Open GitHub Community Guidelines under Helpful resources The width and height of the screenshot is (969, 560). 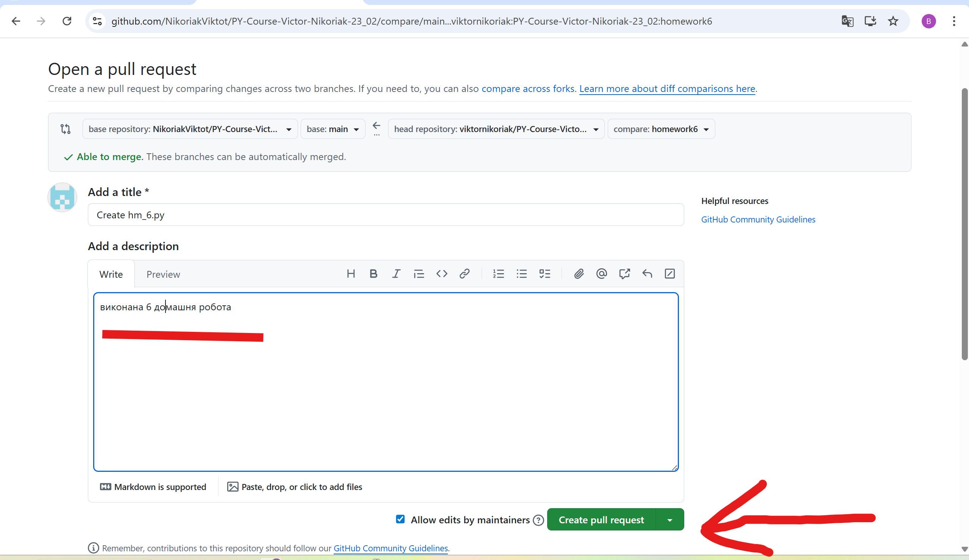pos(758,219)
